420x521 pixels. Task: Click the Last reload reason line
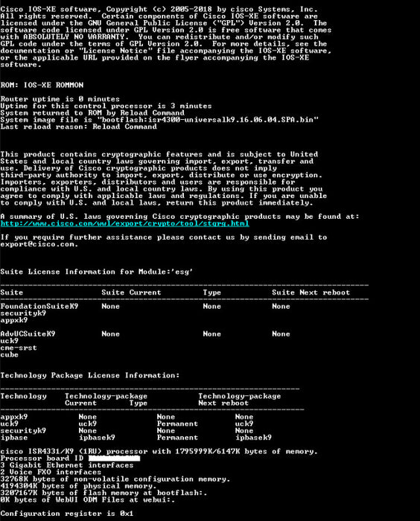(x=78, y=127)
